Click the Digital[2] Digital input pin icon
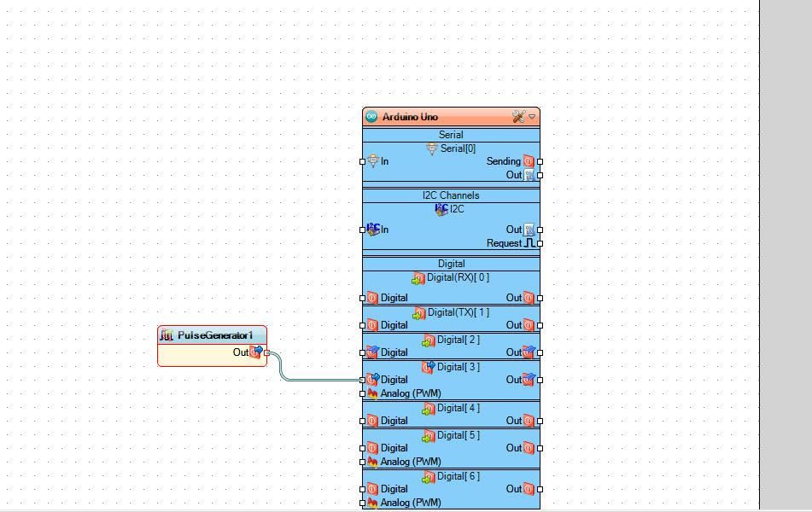 click(x=373, y=352)
